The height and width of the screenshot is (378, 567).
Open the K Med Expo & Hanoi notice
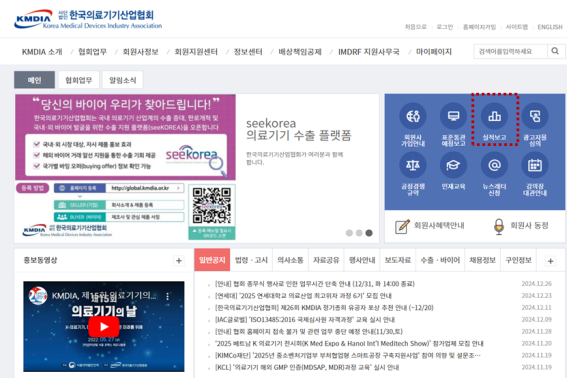[x=349, y=344]
